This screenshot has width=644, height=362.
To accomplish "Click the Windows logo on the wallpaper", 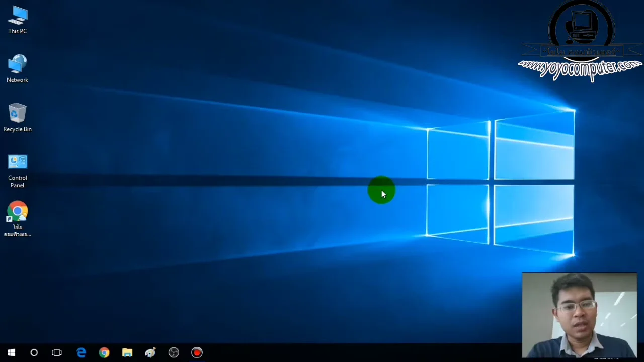I will pyautogui.click(x=501, y=184).
